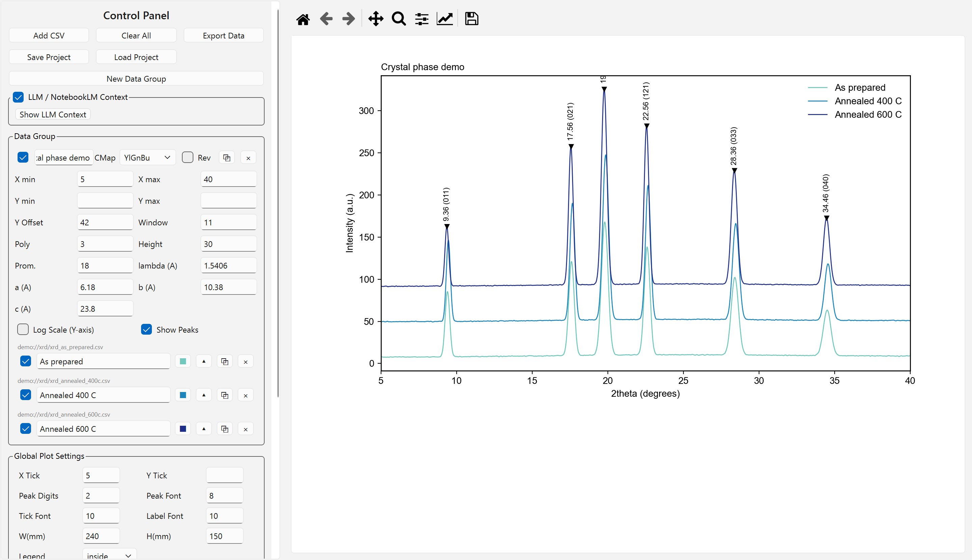Viewport: 972px width, 560px height.
Task: Disable the Show Peaks checkbox
Action: (146, 330)
